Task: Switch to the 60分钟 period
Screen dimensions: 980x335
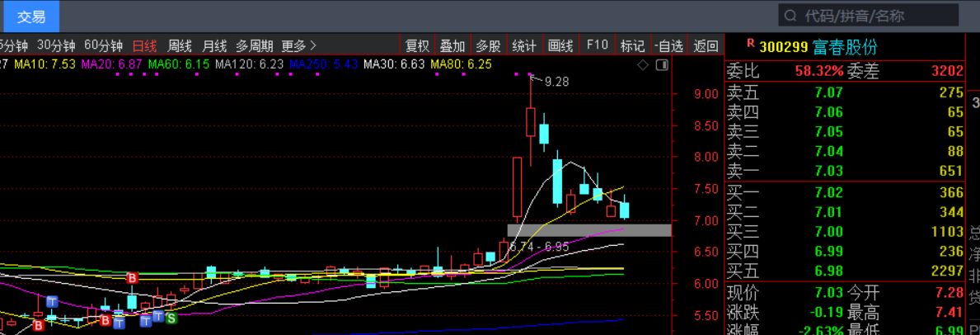Action: 103,45
